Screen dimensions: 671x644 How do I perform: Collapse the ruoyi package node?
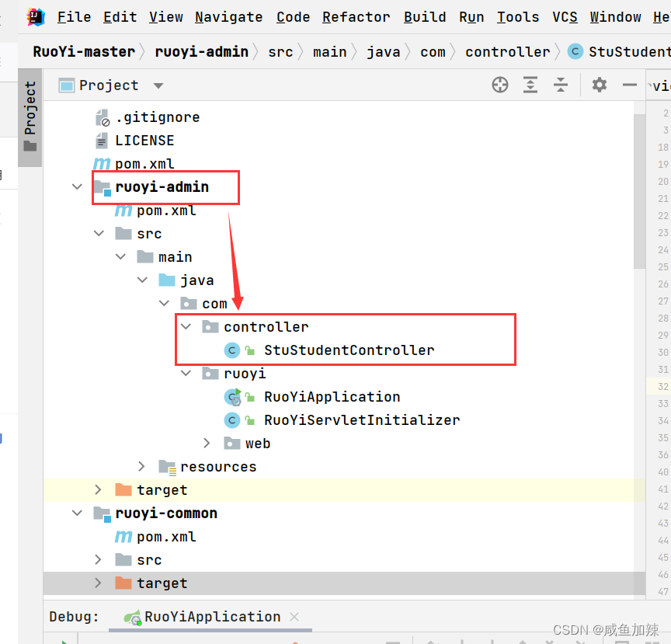186,373
